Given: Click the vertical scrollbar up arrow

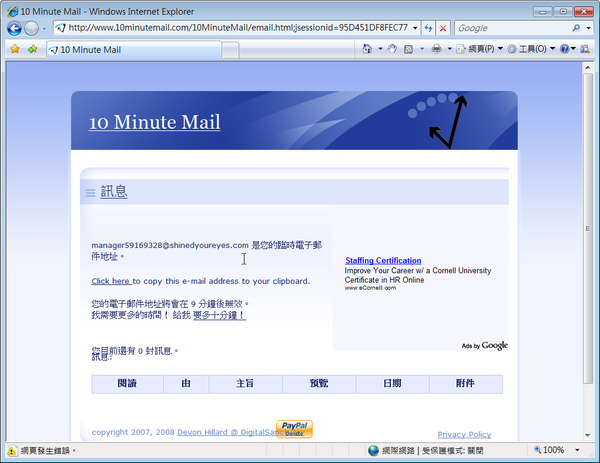Looking at the screenshot, I should (588, 67).
